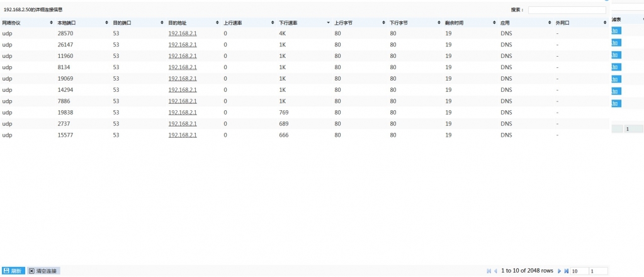Select local port cell 19069
Image resolution: width=644 pixels, height=277 pixels.
[65, 79]
